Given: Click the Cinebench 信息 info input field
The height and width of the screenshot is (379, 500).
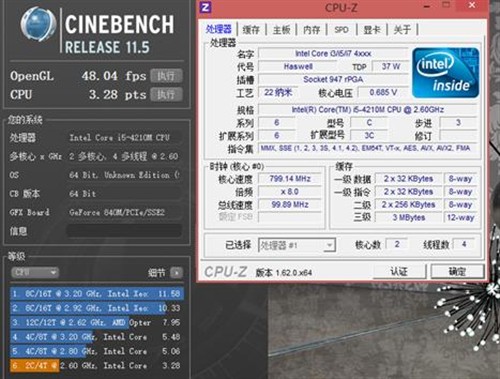Looking at the screenshot, I should (x=124, y=230).
